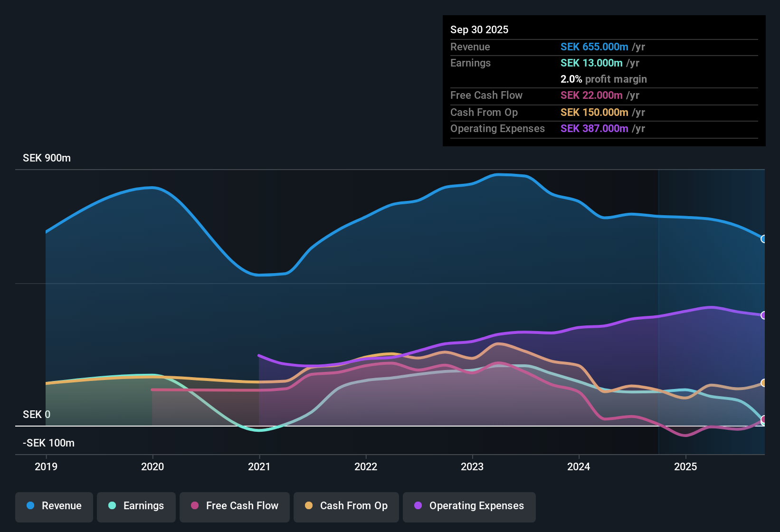
Task: Click the orange Cash From Op dot icon
Action: click(x=308, y=506)
